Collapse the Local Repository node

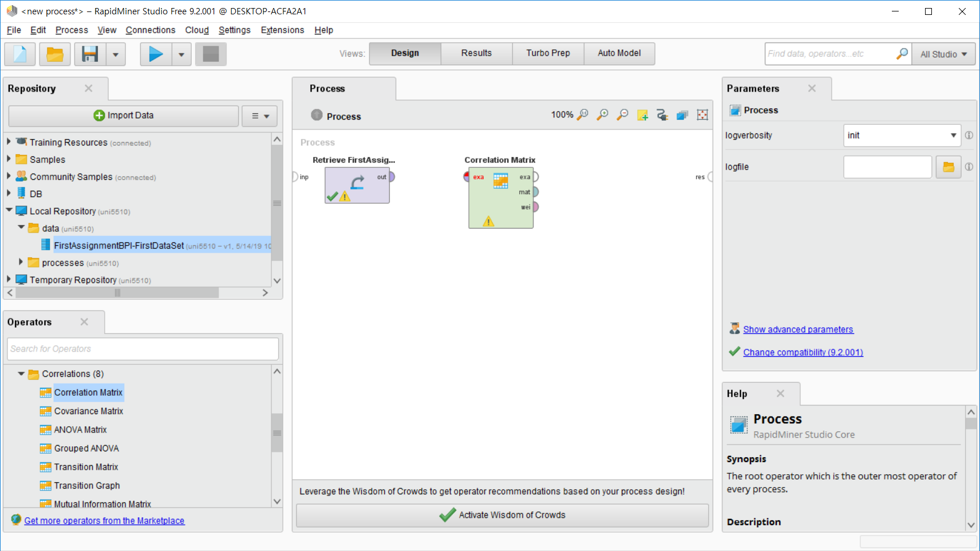pos(9,210)
